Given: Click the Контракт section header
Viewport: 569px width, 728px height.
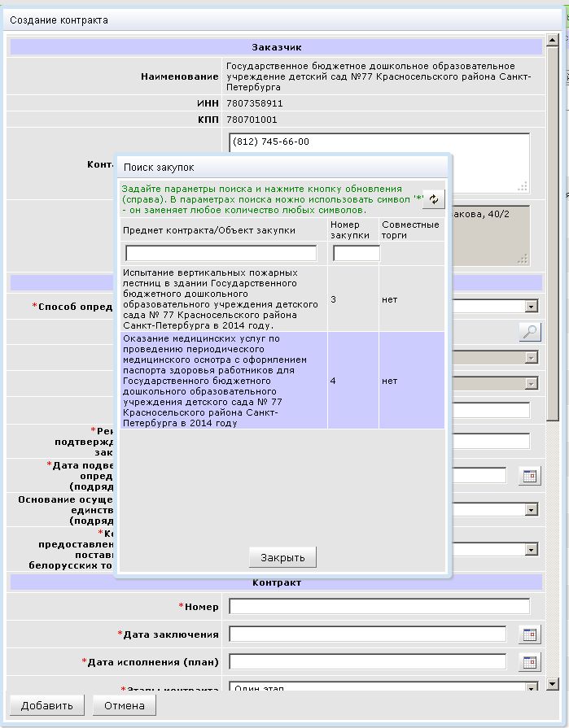Looking at the screenshot, I should [x=277, y=582].
